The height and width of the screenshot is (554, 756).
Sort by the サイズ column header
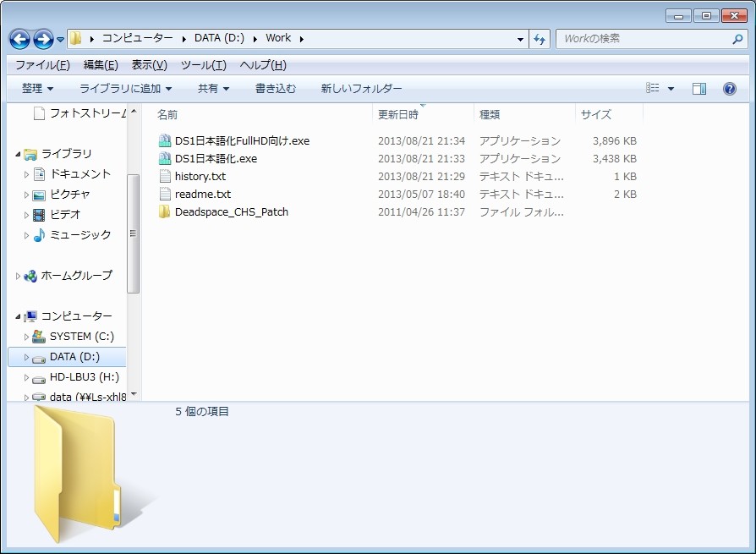596,114
